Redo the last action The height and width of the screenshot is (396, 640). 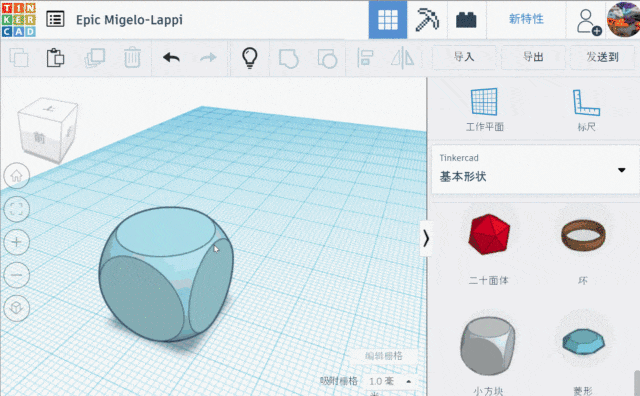coord(208,58)
